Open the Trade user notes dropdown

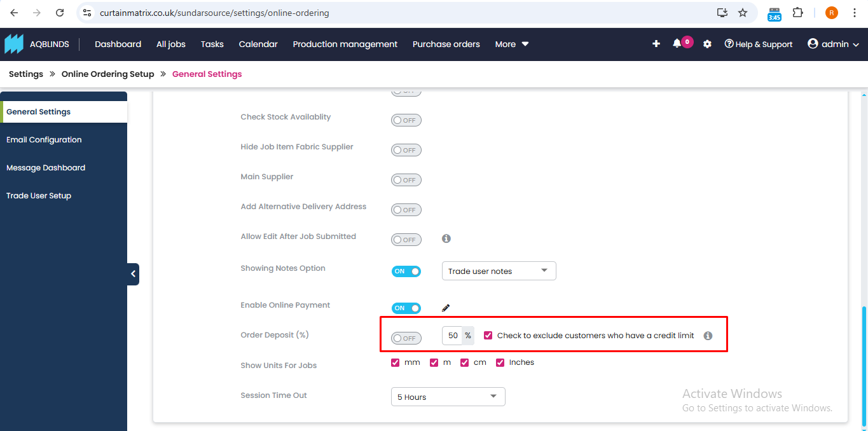point(499,271)
